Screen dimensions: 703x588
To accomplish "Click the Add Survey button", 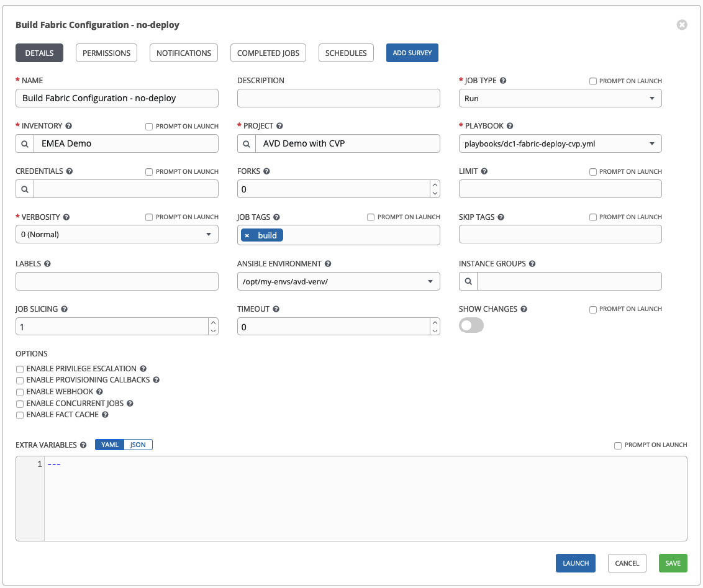I will click(x=412, y=53).
